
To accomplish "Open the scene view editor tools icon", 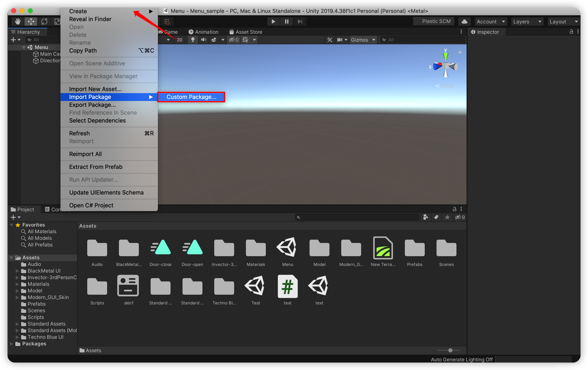I will (x=329, y=40).
